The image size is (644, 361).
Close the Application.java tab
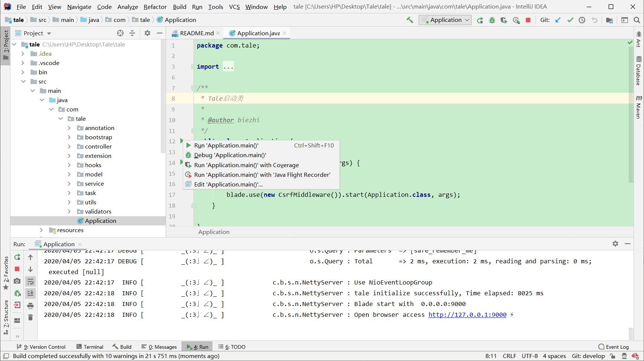pyautogui.click(x=284, y=33)
